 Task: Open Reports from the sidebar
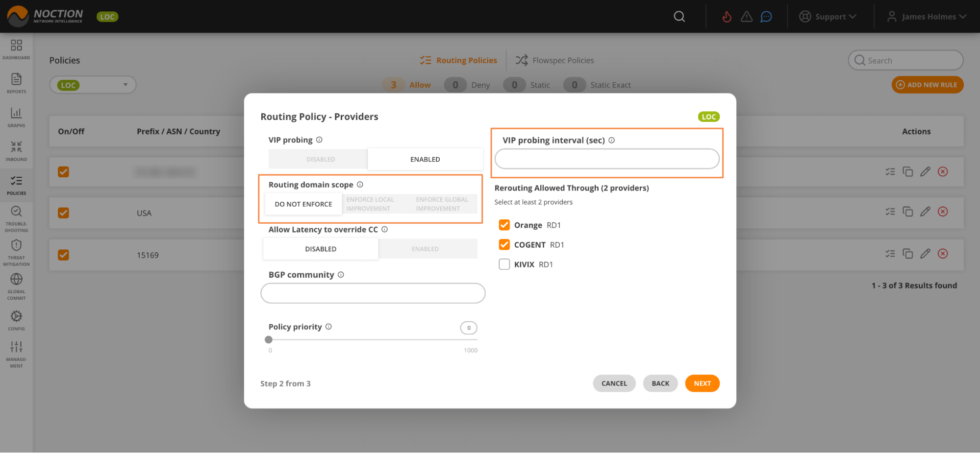point(16,83)
